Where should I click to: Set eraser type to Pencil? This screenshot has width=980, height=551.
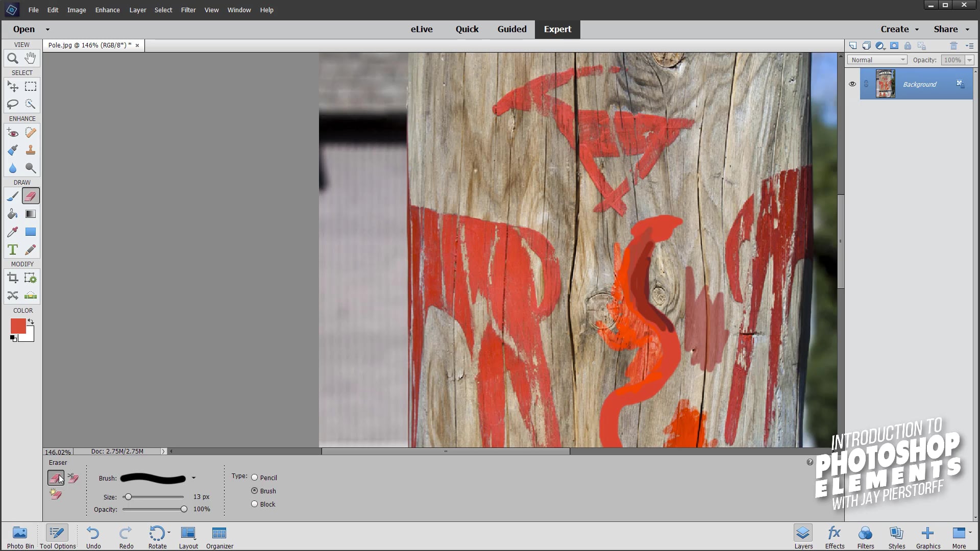coord(254,478)
